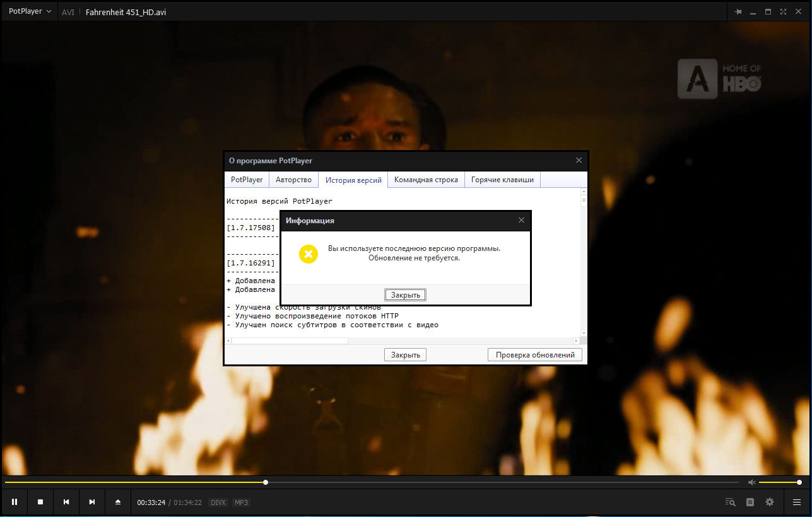
Task: Click the yellow information icon in dialog
Action: tap(308, 253)
